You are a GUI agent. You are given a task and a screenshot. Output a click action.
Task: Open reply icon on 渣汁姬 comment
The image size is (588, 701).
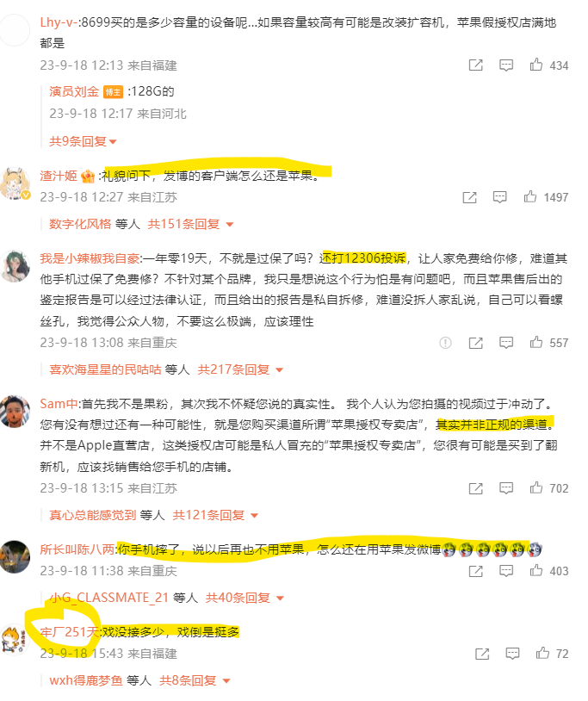click(x=499, y=196)
